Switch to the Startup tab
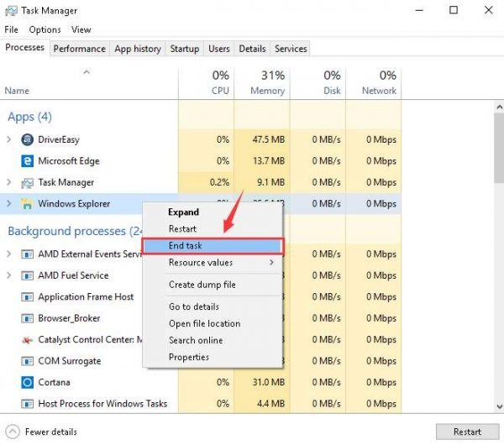Viewport: 504px width, 445px height. [x=185, y=49]
